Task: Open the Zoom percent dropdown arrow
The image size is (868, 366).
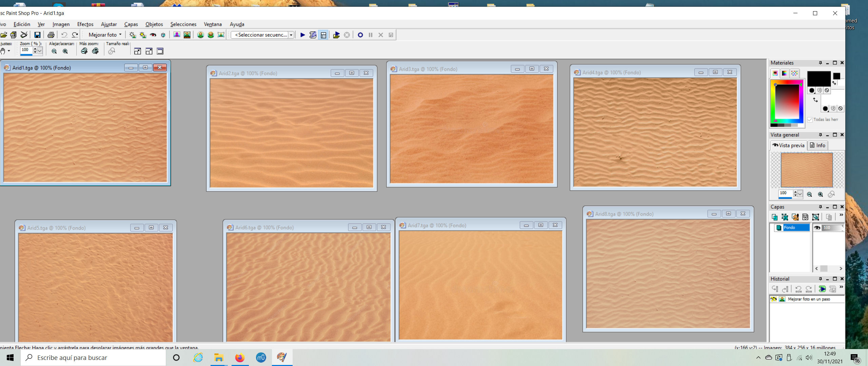Action: [x=40, y=50]
